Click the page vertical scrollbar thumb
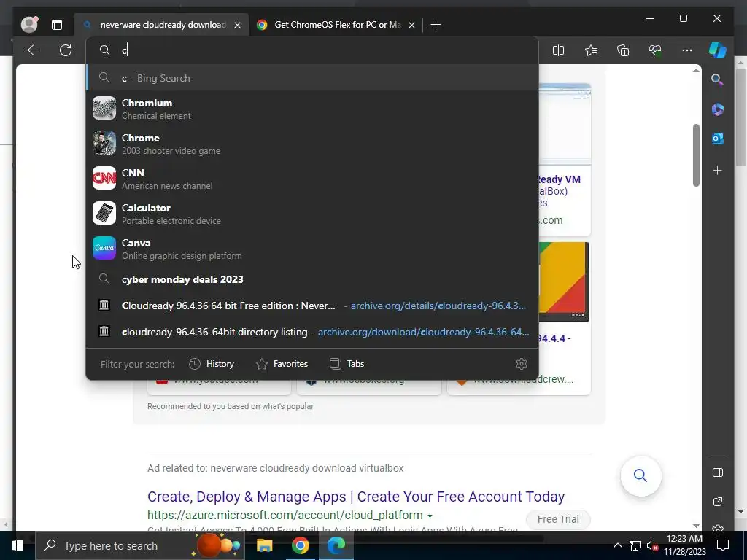747x560 pixels. point(696,155)
